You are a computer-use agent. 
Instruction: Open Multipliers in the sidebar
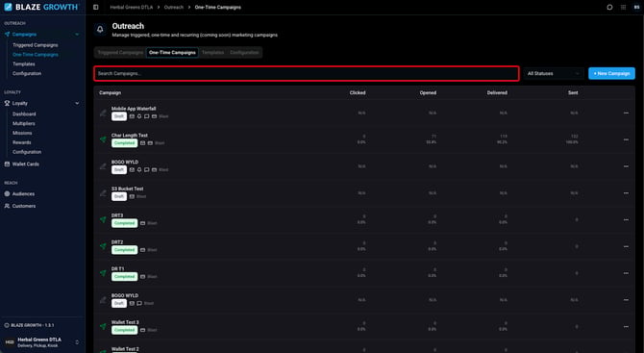tap(24, 124)
